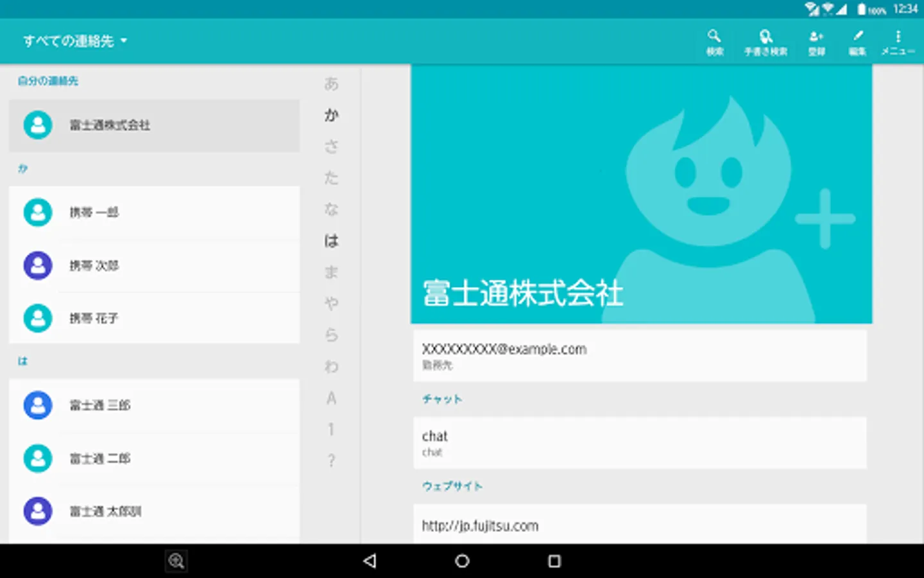Open the すべての連絡先 dropdown

click(x=75, y=41)
